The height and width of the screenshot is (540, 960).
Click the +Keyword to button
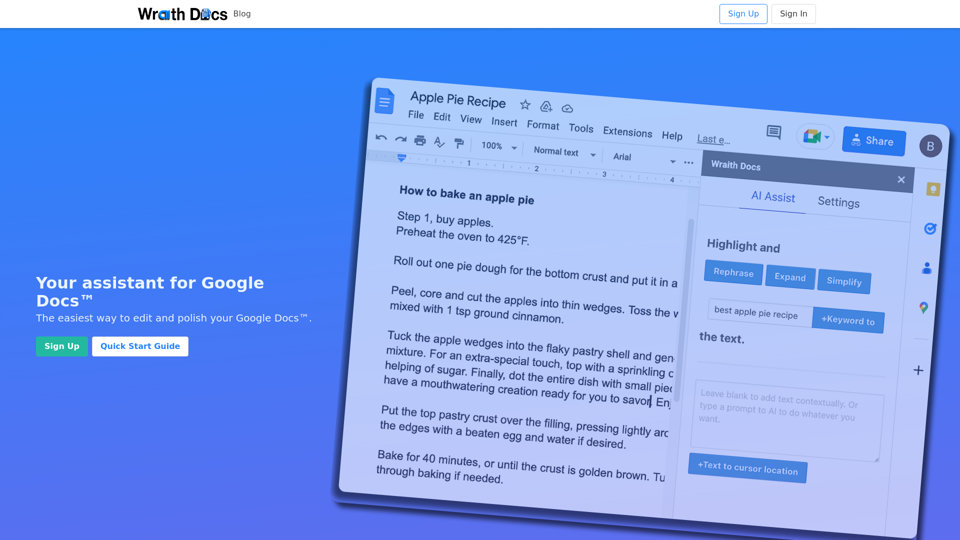point(848,320)
